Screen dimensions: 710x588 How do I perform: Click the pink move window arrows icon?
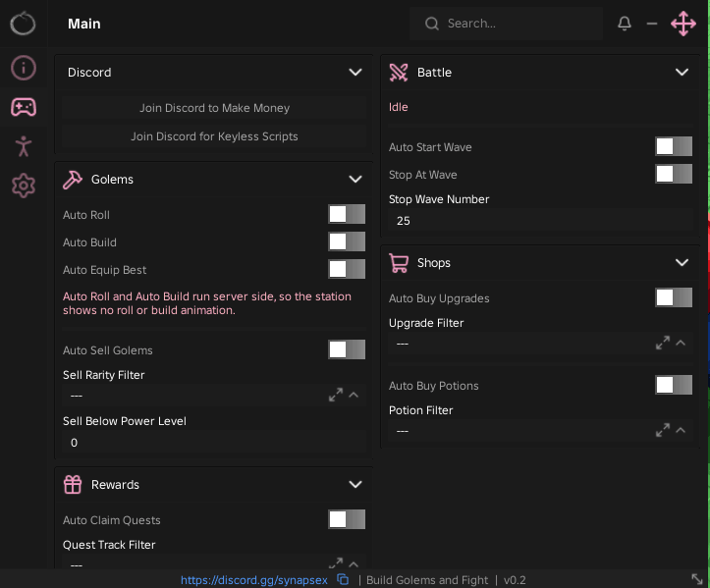pyautogui.click(x=683, y=24)
